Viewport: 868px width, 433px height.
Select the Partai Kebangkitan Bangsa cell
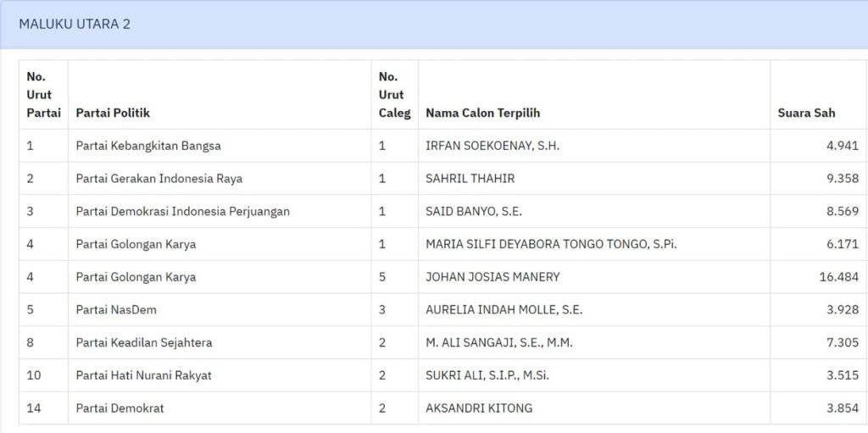point(148,146)
